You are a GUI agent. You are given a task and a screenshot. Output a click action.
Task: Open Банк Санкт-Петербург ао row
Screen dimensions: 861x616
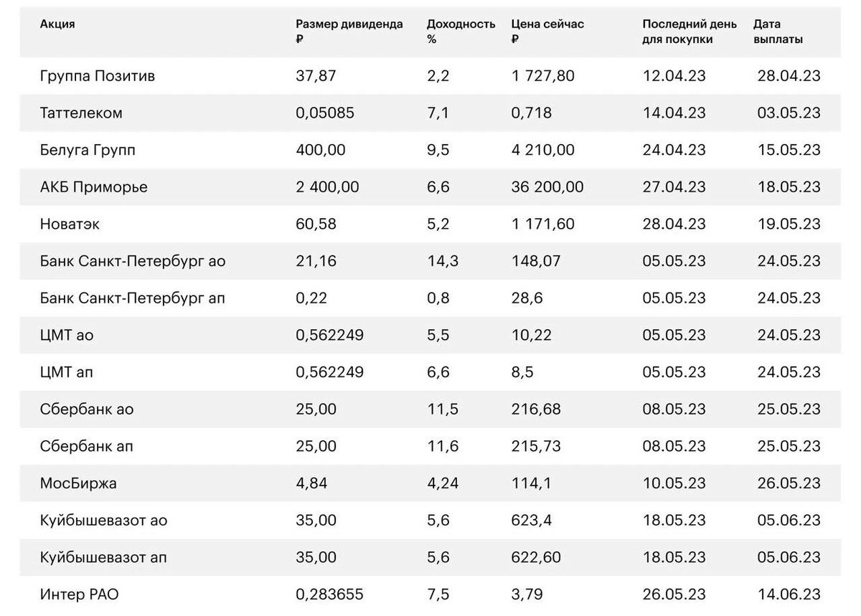pyautogui.click(x=430, y=262)
